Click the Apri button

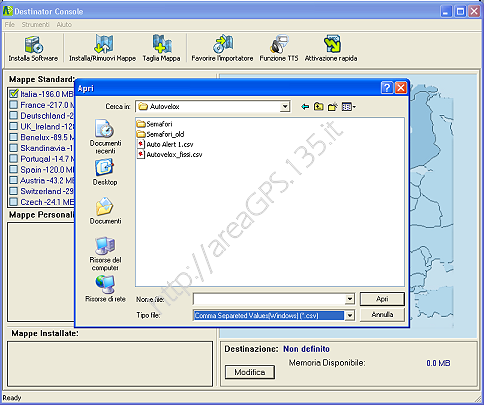point(382,299)
